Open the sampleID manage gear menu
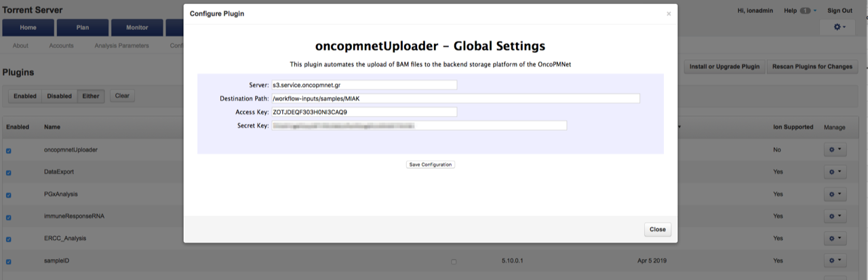868x280 pixels. coord(835,261)
